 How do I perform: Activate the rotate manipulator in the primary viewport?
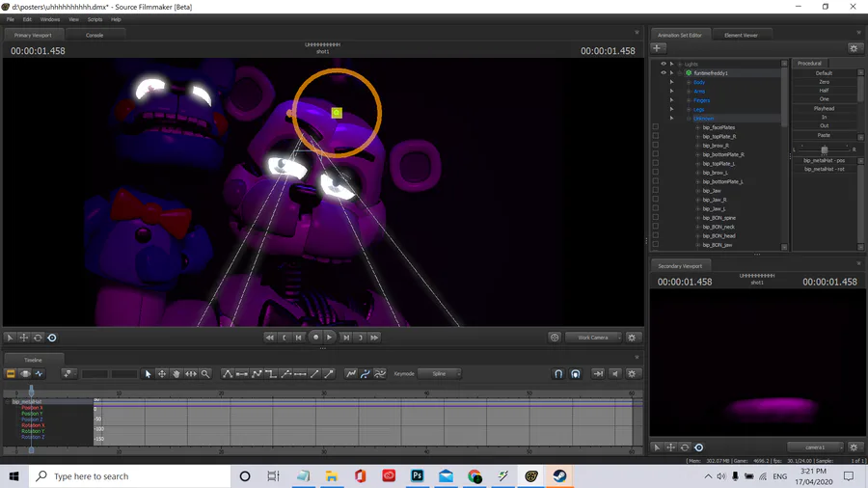pos(38,338)
